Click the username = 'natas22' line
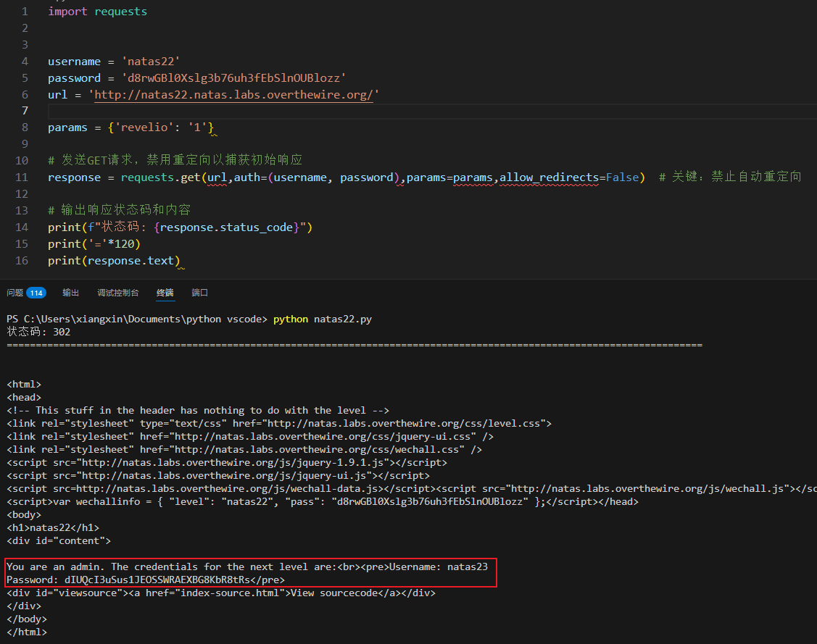 click(x=114, y=62)
